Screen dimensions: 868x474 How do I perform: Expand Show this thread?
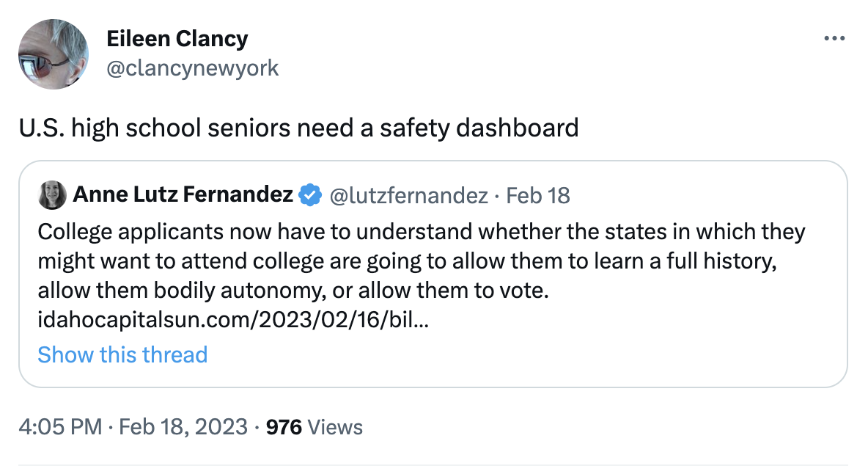122,355
